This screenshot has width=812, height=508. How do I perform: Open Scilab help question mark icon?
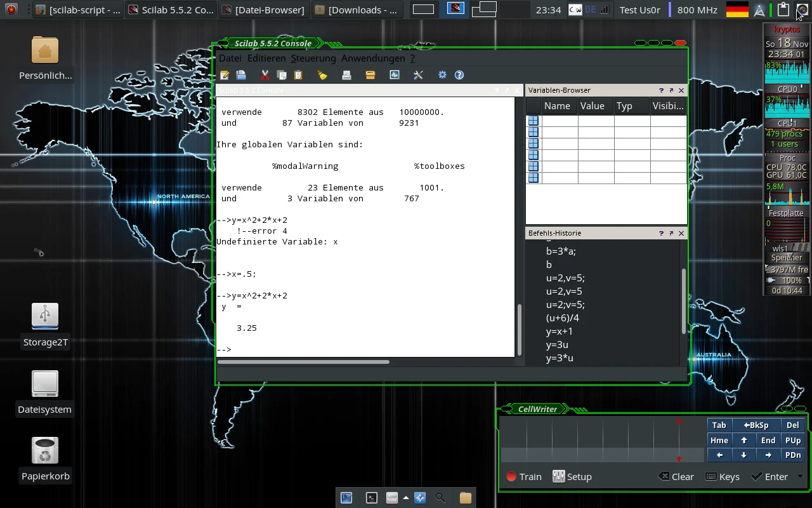pos(459,75)
